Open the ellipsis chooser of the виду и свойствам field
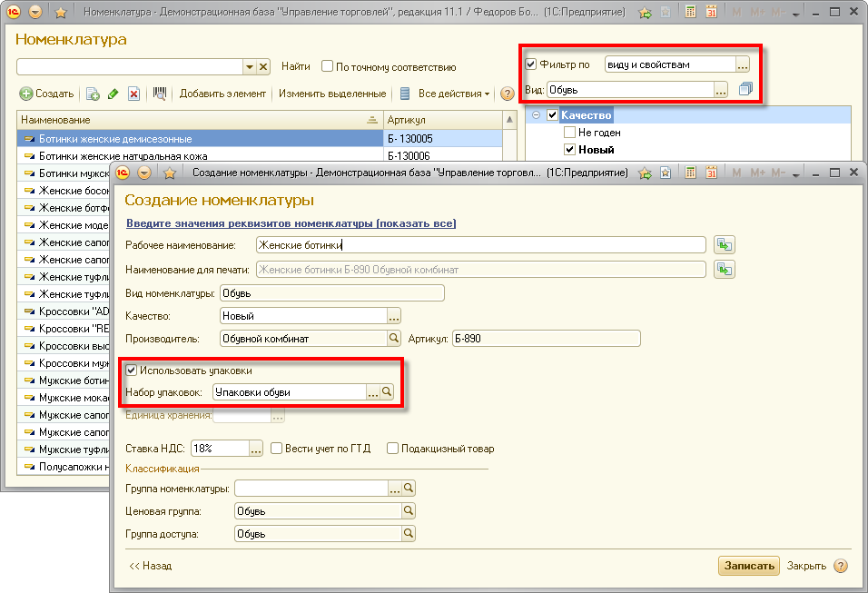868x593 pixels. (x=743, y=64)
